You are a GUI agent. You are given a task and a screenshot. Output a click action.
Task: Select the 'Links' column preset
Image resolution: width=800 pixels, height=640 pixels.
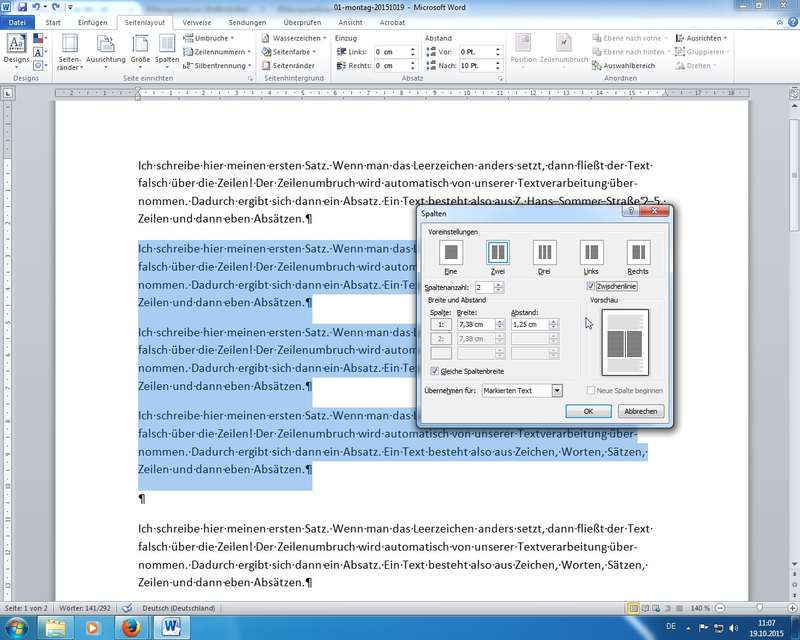coord(591,252)
